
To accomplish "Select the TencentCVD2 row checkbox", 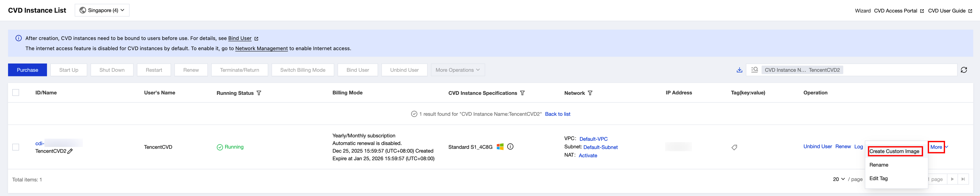I will [16, 147].
